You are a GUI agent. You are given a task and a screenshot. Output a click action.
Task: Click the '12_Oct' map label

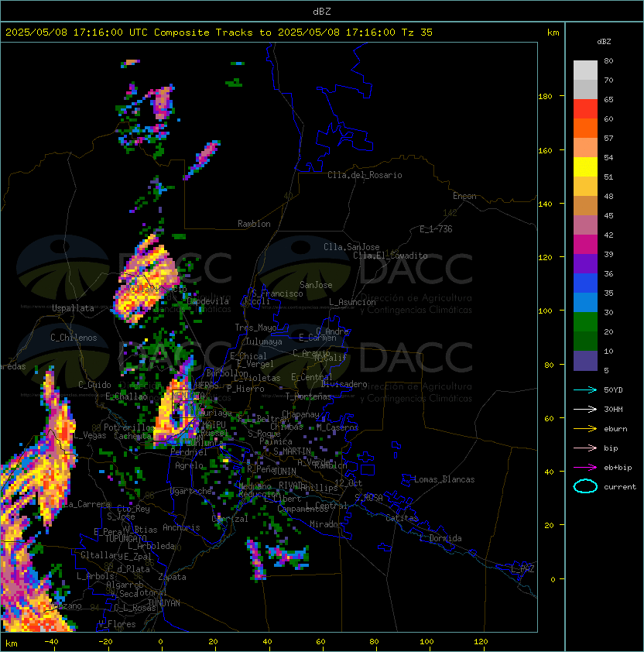348,483
